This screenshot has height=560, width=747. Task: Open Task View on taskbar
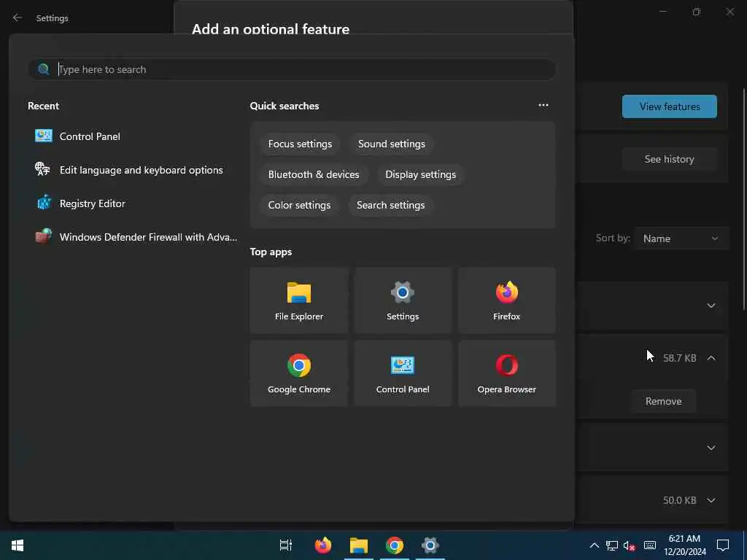click(x=286, y=545)
